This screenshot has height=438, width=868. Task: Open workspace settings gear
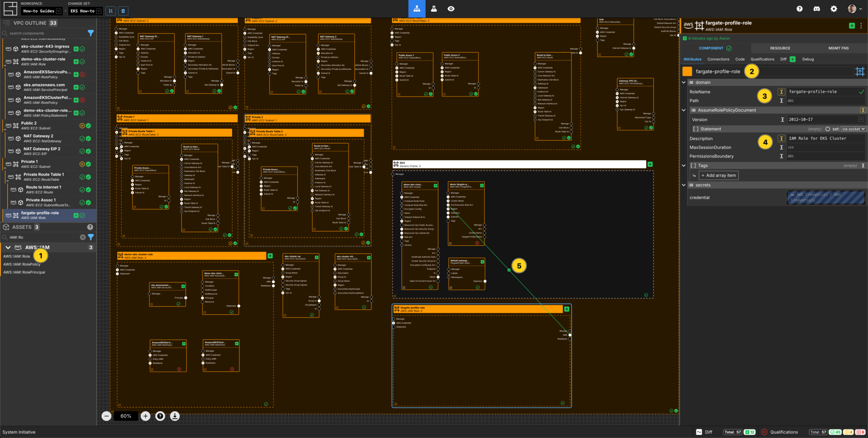pyautogui.click(x=834, y=9)
